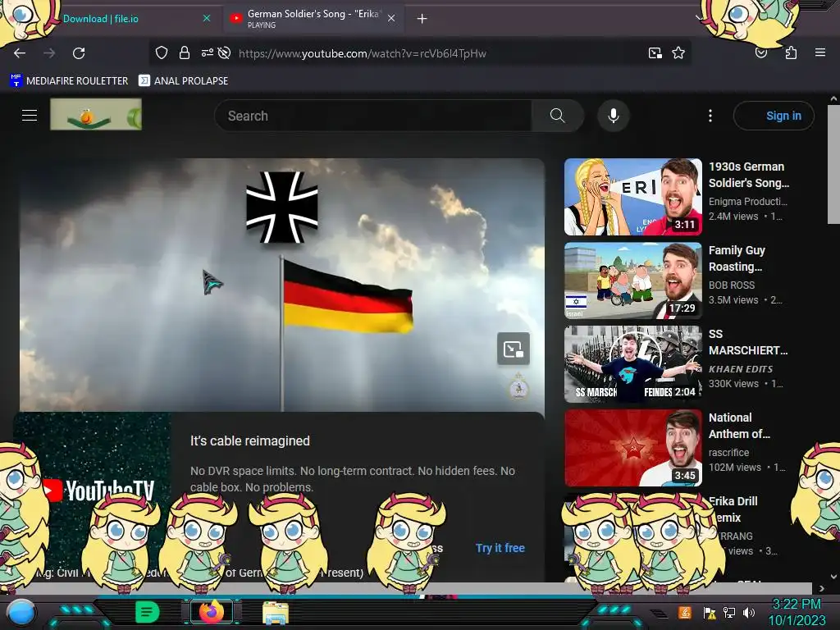Screen dimensions: 840x630
Task: Bookmark this page with the star icon
Action: tap(678, 52)
